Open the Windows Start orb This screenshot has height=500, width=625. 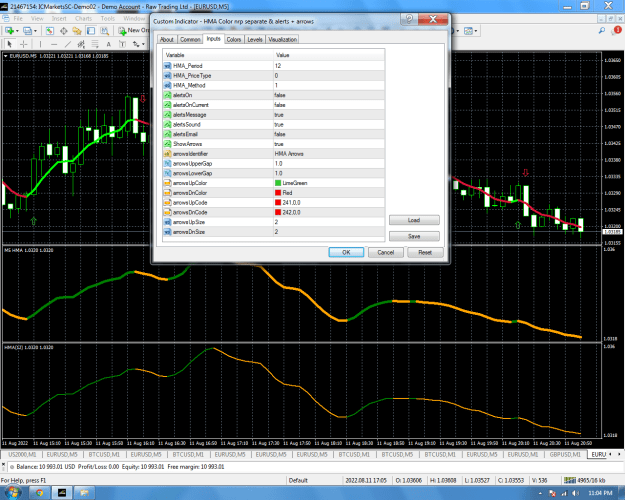(x=12, y=492)
